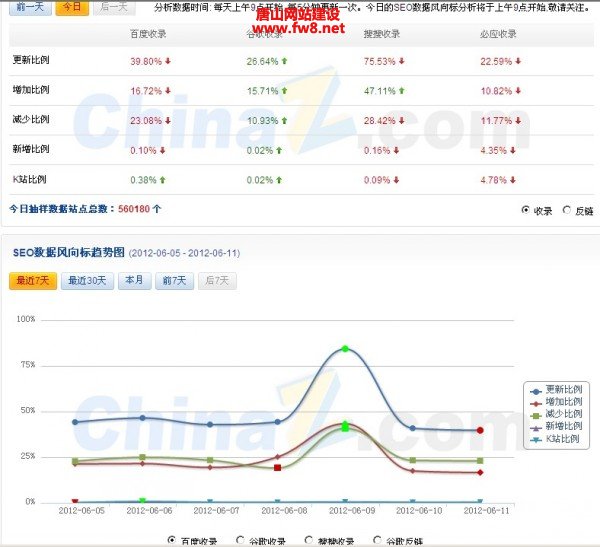Click the down arrow beside 22.59%
The width and height of the screenshot is (600, 547).
518,61
